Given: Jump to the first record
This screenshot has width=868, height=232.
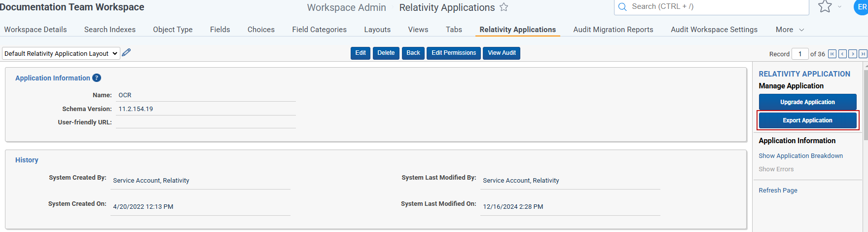Looking at the screenshot, I should pyautogui.click(x=832, y=54).
